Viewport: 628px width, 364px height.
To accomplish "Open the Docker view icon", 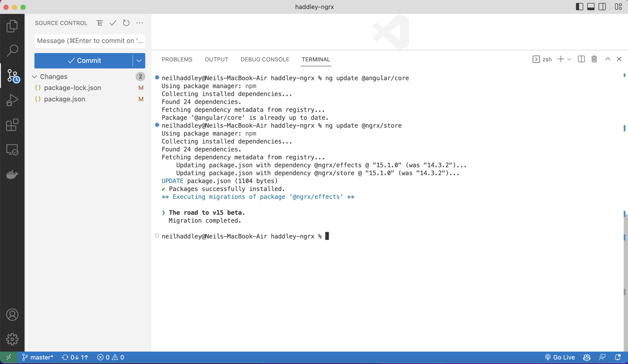I will click(12, 175).
